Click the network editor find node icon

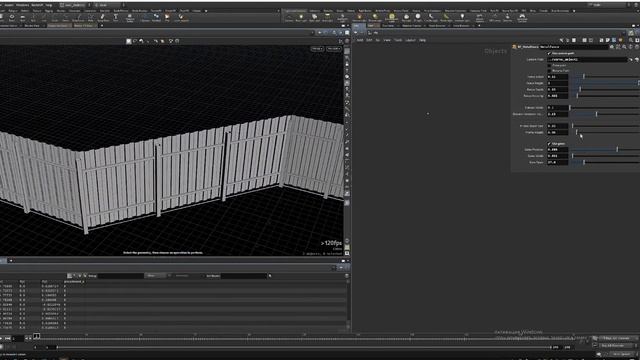click(x=631, y=40)
